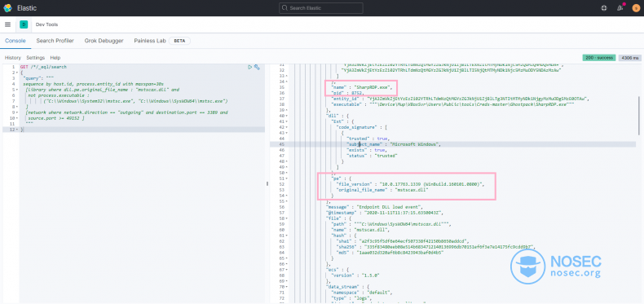Click the Elastic logo in the header
This screenshot has height=304, width=644.
[x=7, y=8]
